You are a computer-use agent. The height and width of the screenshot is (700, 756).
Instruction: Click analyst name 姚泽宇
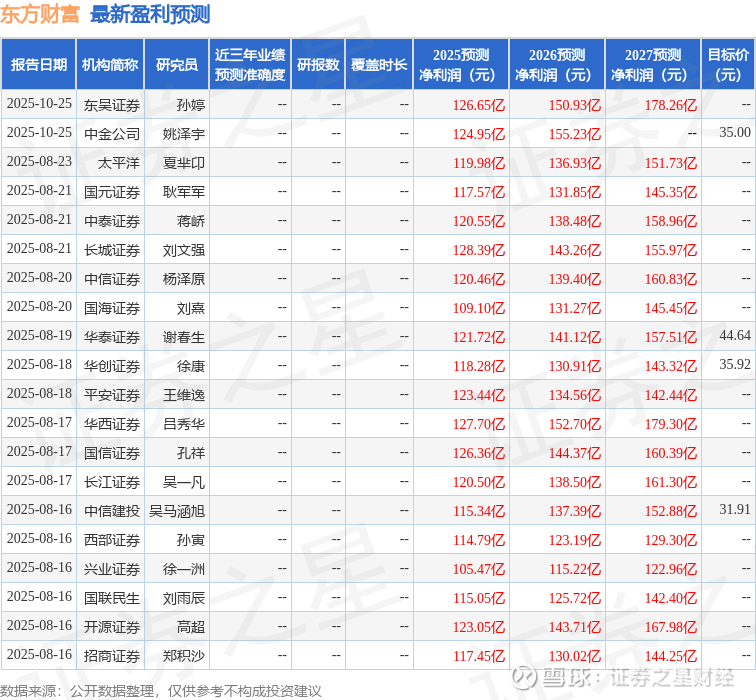coord(184,134)
